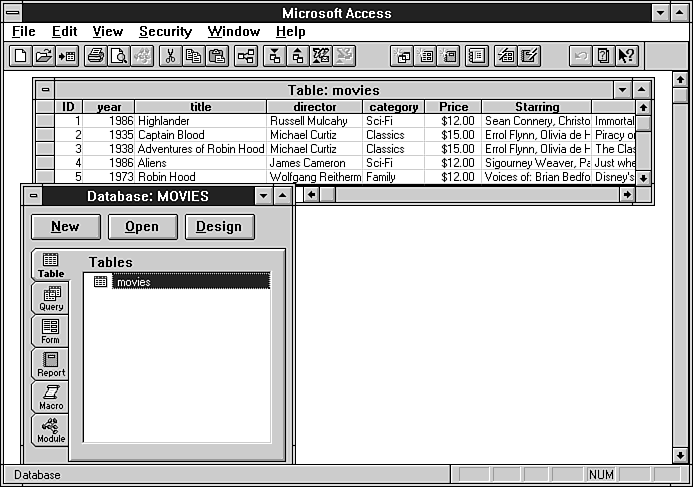Screen dimensions: 693x487
Task: Click the Attach Table toolbar icon
Action: 67,56
